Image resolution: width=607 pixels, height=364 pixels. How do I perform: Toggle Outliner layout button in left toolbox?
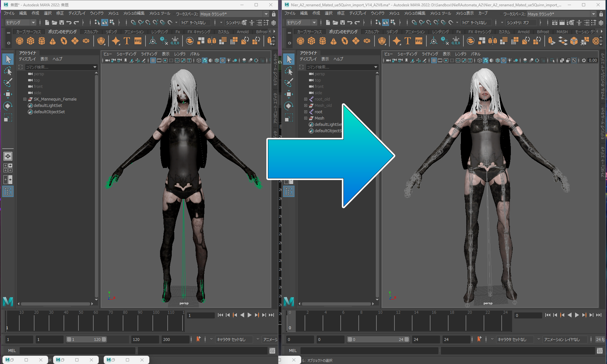coord(8,191)
